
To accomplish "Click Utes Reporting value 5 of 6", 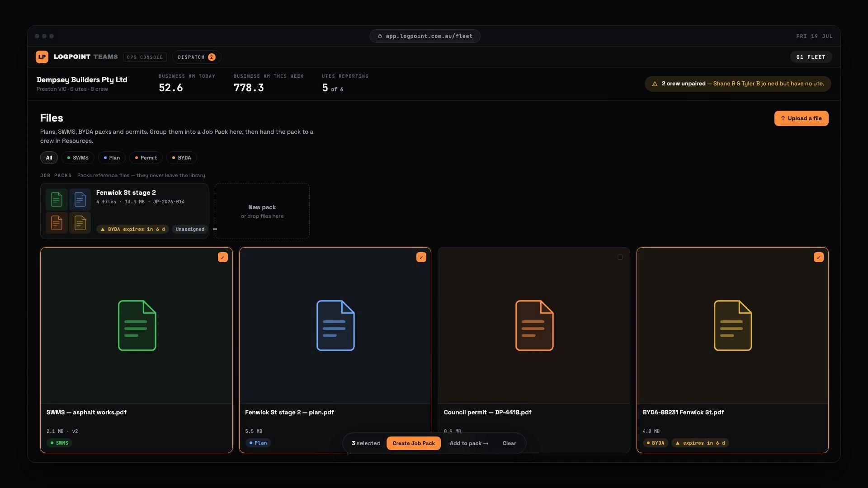I will (x=333, y=88).
